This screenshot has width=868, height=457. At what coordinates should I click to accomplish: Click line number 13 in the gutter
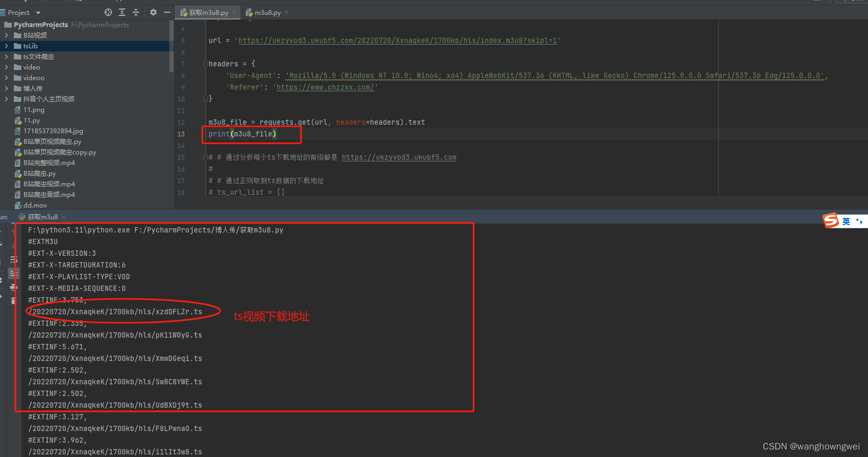181,134
